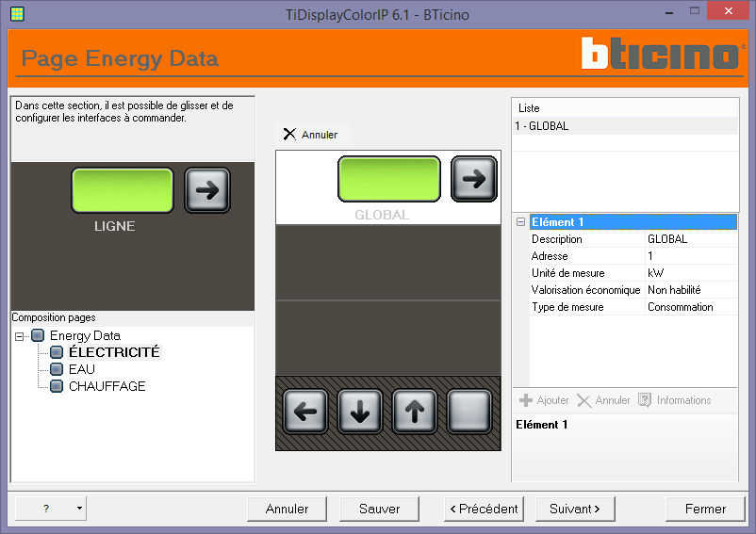This screenshot has height=534, width=756.
Task: Click the right arrow next to the GLOBAL button
Action: tap(474, 179)
